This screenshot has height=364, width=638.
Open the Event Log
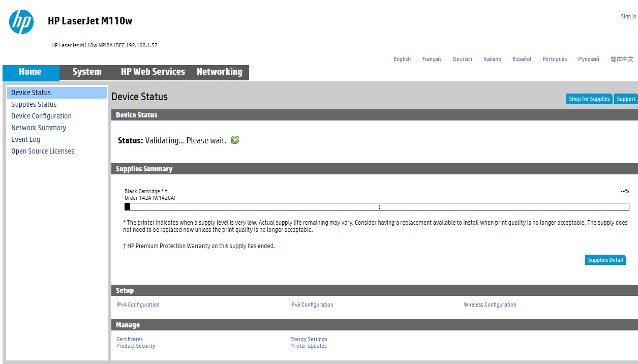click(25, 139)
